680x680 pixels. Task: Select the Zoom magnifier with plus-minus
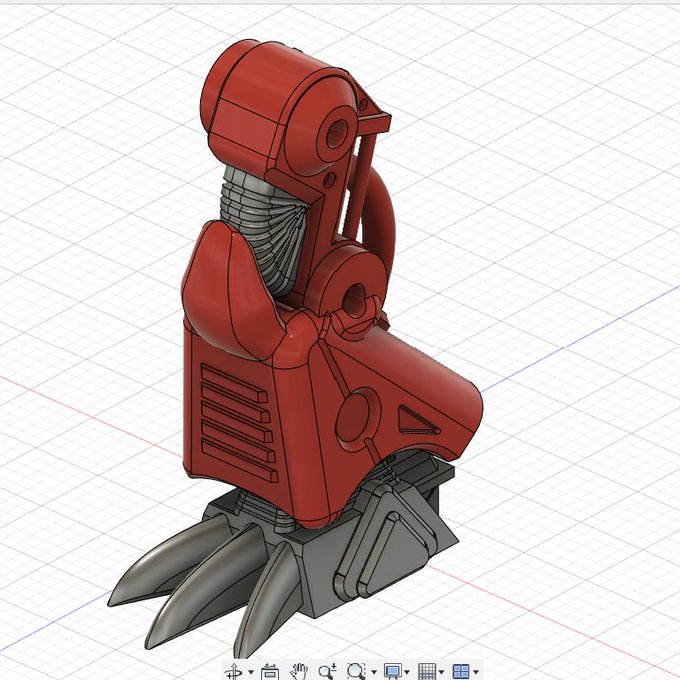[x=327, y=672]
